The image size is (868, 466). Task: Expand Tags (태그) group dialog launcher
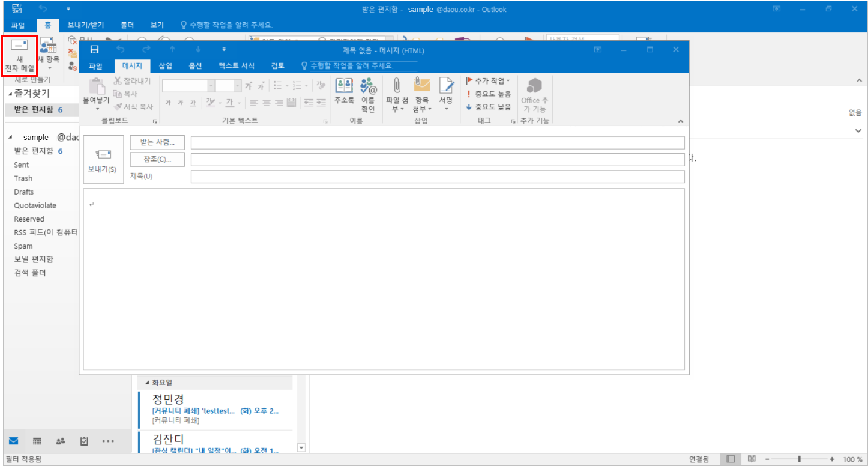tap(513, 121)
